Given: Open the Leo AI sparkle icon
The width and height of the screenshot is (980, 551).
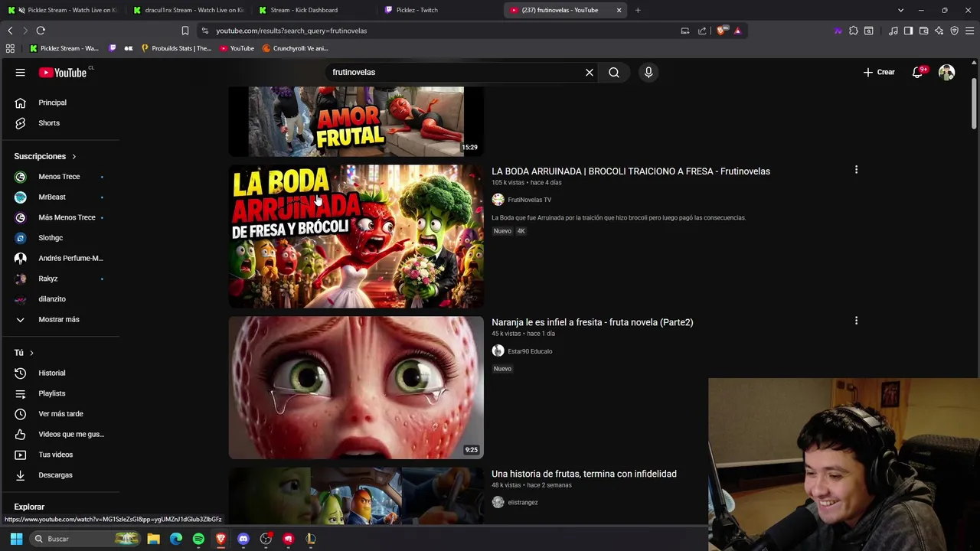Looking at the screenshot, I should click(x=939, y=31).
